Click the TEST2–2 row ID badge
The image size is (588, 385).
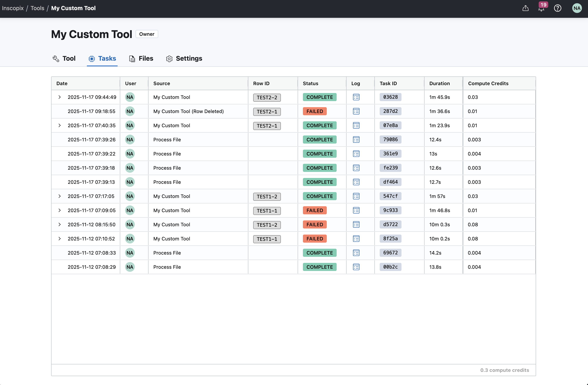(267, 97)
